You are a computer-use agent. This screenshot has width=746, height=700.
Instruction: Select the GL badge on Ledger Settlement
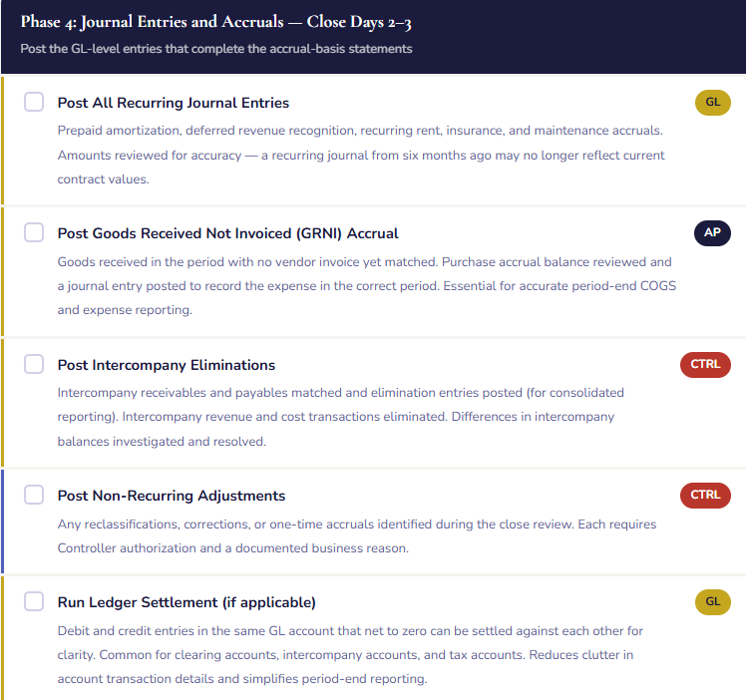[x=712, y=602]
